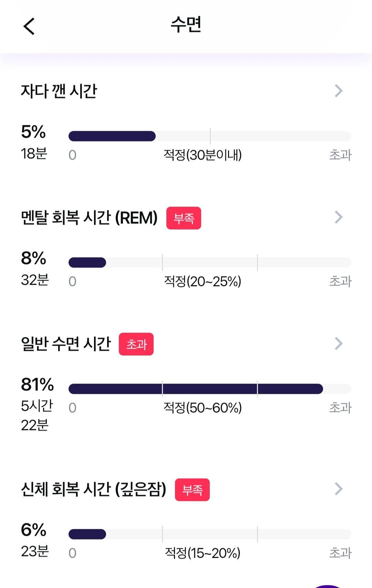Tap the 부족 badge next to 깊은잠
The image size is (372, 588).
pyautogui.click(x=192, y=490)
